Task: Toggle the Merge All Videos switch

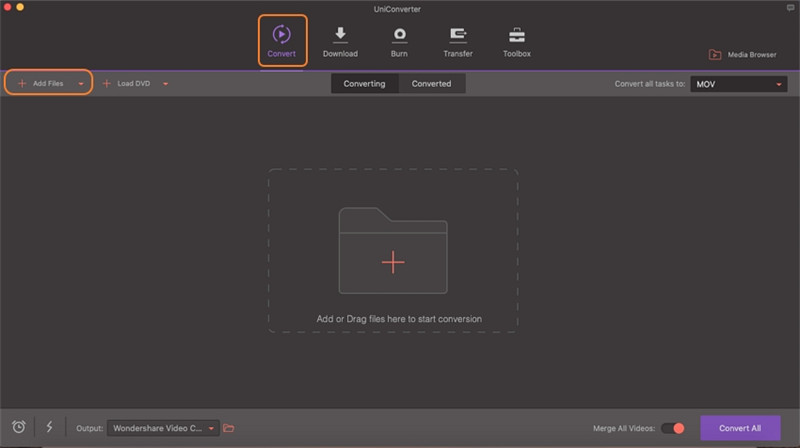Action: [x=672, y=428]
